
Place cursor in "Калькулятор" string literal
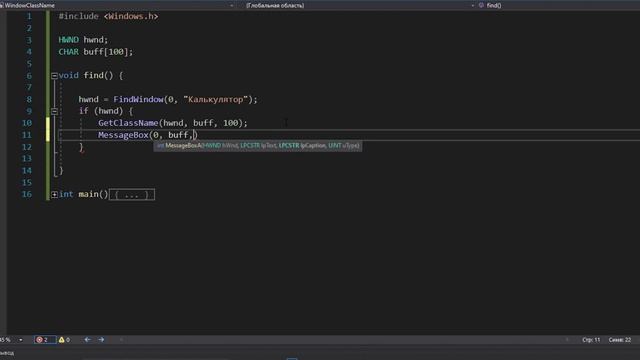[216, 99]
